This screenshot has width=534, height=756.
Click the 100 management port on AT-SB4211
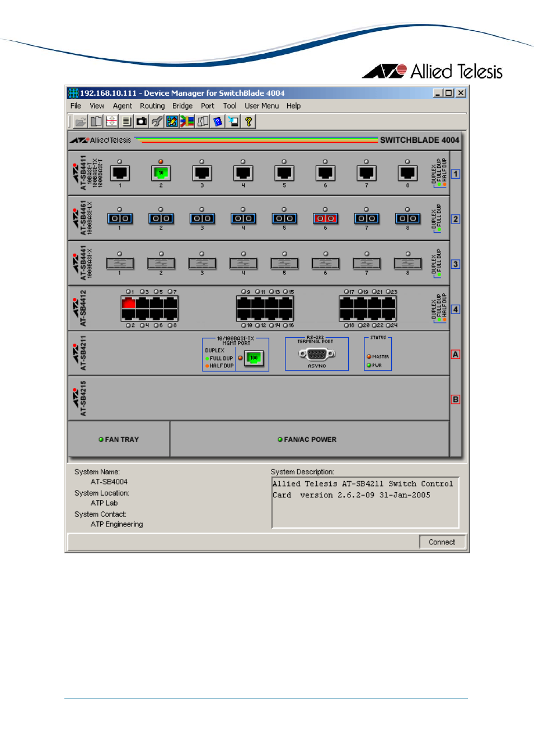pyautogui.click(x=254, y=358)
